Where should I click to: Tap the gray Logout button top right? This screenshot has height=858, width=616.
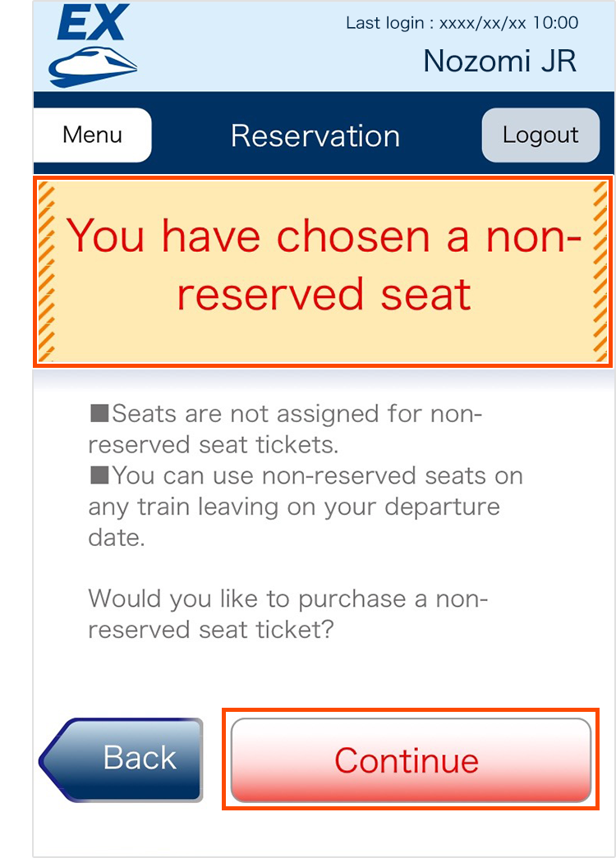pyautogui.click(x=540, y=135)
